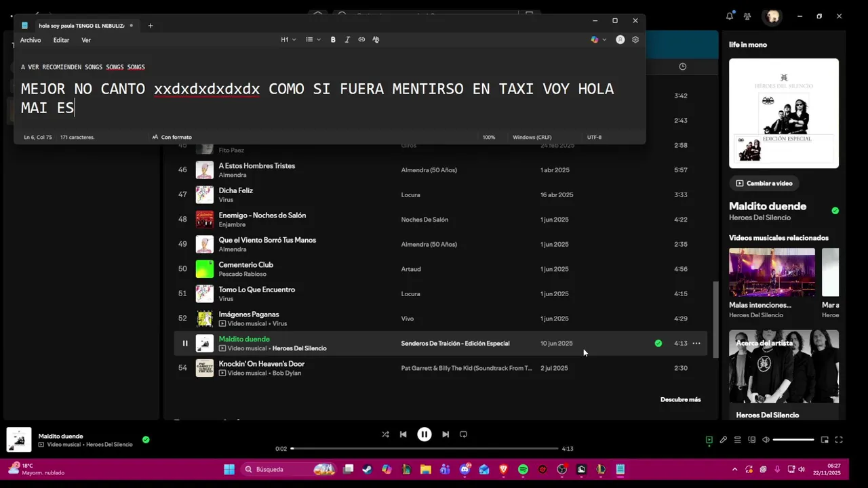This screenshot has width=868, height=488.
Task: Toggle saved checkmark beside bottom-bar song title
Action: [x=146, y=440]
